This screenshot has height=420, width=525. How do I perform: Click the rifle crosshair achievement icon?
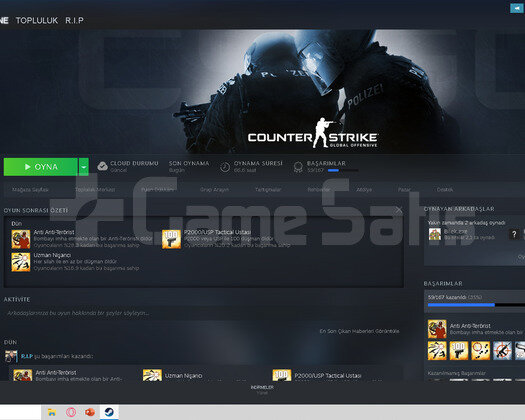[x=502, y=351]
